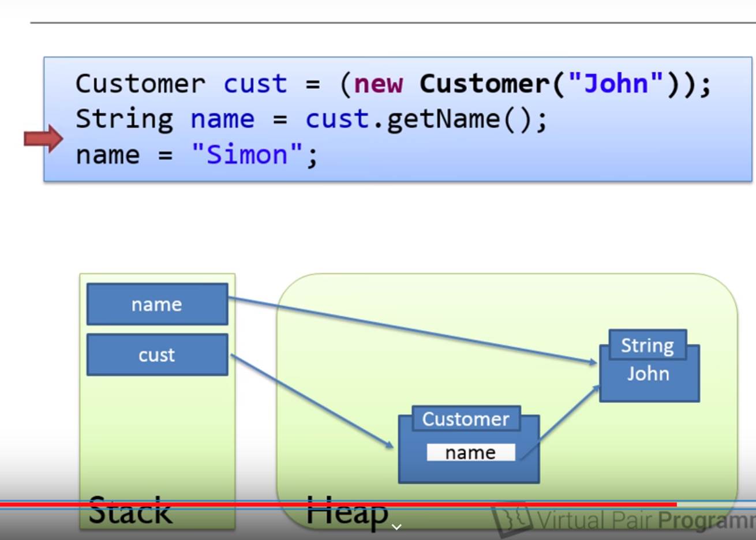This screenshot has width=756, height=540.
Task: Click the white name field inside Customer
Action: click(470, 453)
